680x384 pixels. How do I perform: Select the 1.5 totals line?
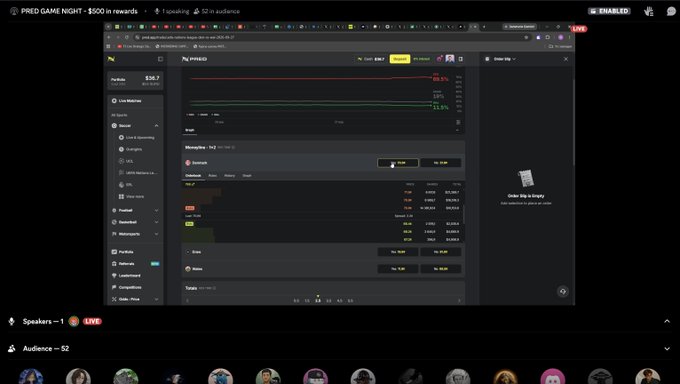tap(307, 300)
